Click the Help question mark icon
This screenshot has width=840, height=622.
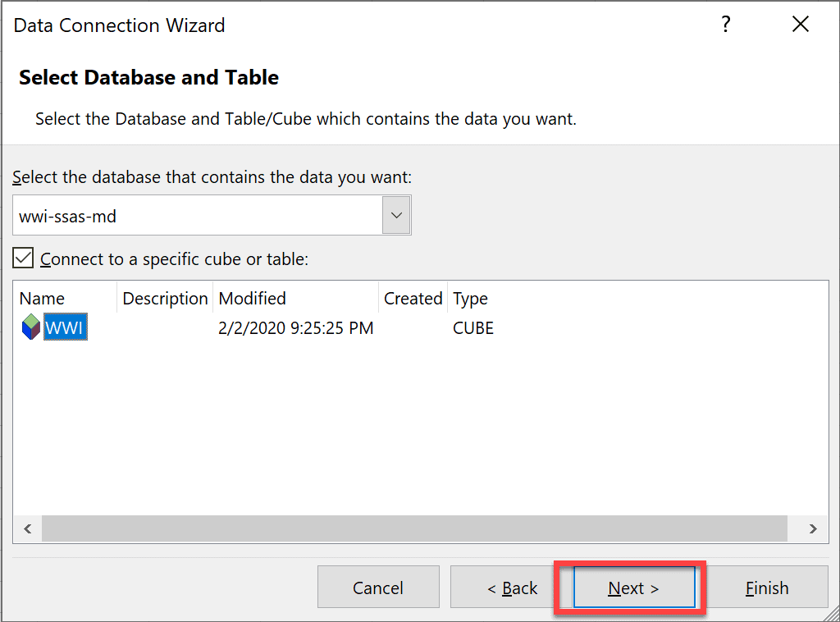pos(725,25)
